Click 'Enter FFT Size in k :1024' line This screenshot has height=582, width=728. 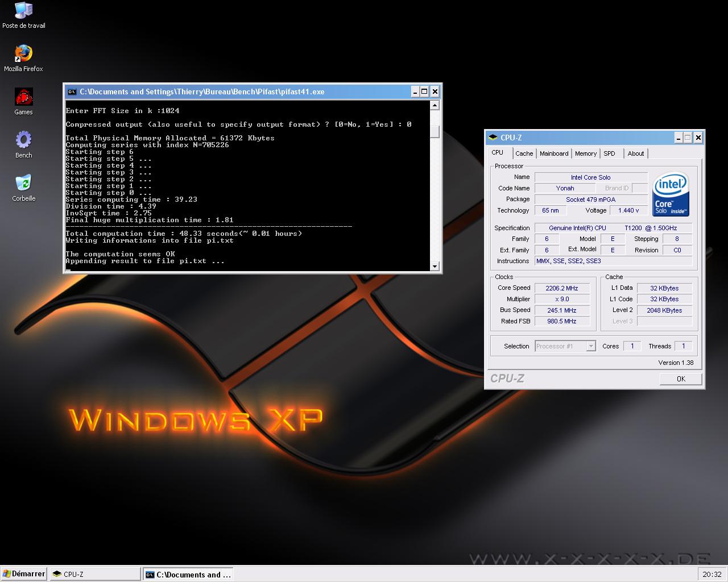(x=122, y=111)
